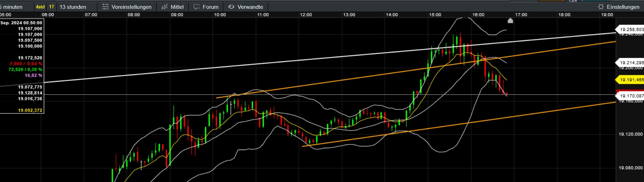Open the 13 stunden range selector

pyautogui.click(x=73, y=7)
